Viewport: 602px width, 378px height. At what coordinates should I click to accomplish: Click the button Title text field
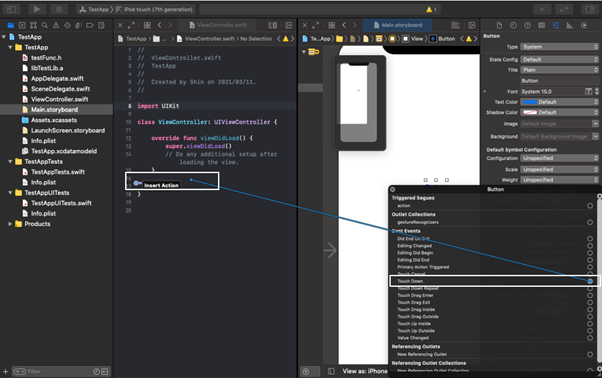pos(559,81)
